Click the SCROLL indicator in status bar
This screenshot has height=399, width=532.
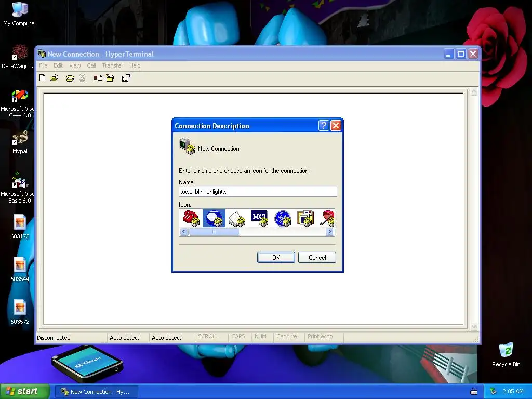(208, 336)
